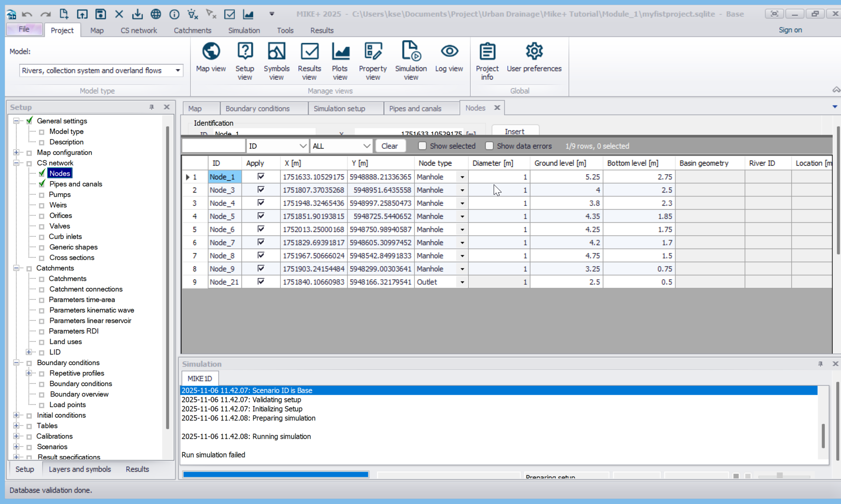
Task: Uncheck Apply checkbox for Node_3
Action: click(261, 190)
